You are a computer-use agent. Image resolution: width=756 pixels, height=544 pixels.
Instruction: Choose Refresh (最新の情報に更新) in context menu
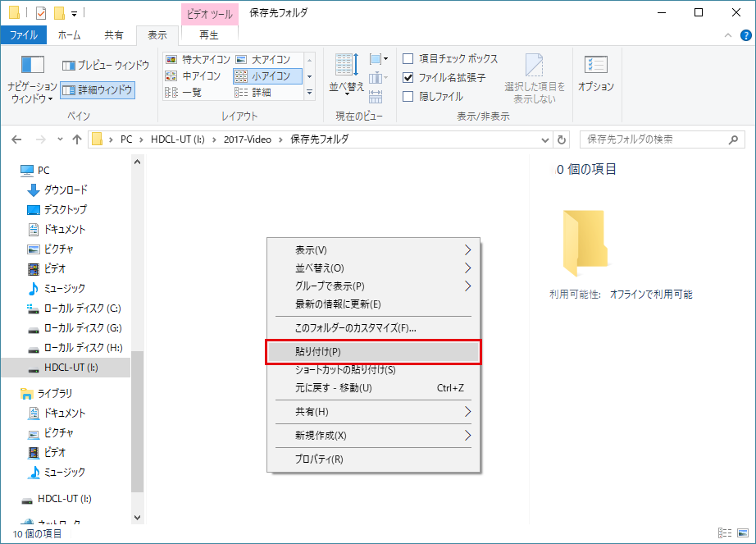(x=373, y=304)
